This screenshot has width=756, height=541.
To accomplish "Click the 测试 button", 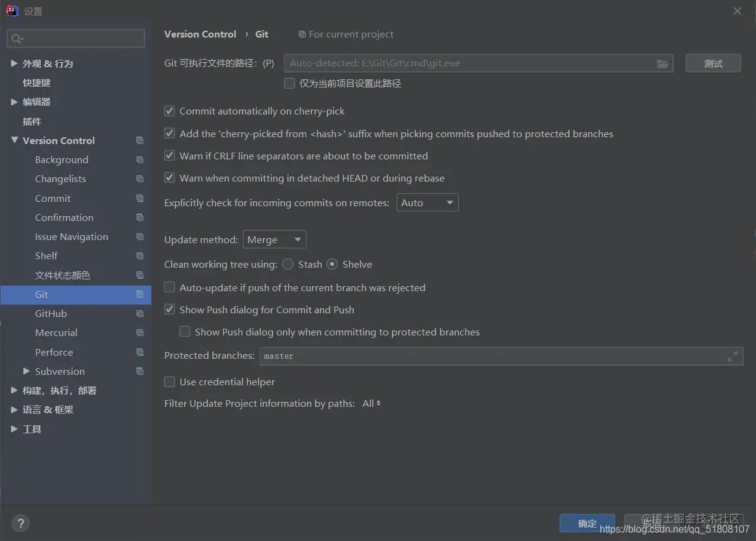I will point(714,63).
